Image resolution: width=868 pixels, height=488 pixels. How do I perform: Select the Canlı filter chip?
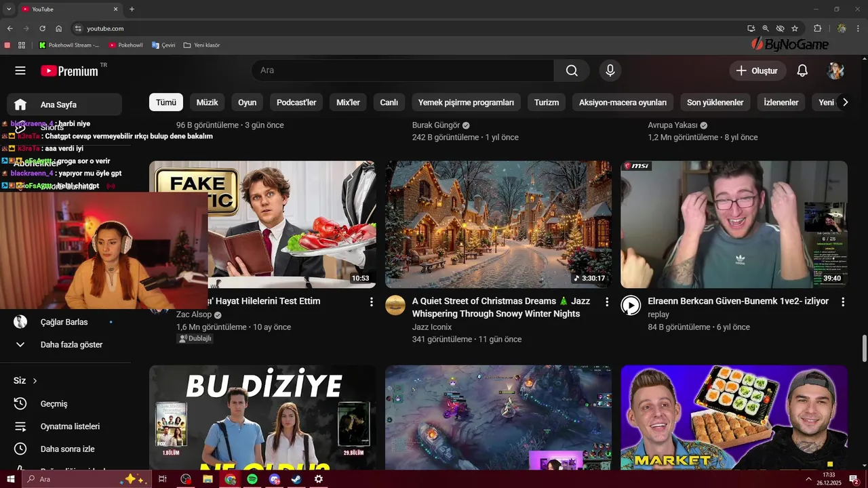pyautogui.click(x=389, y=102)
